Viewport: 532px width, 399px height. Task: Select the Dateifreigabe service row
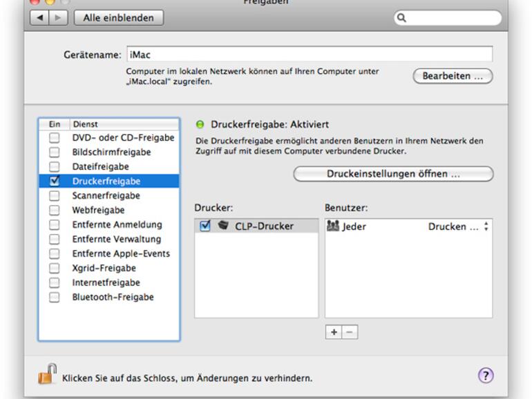109,167
